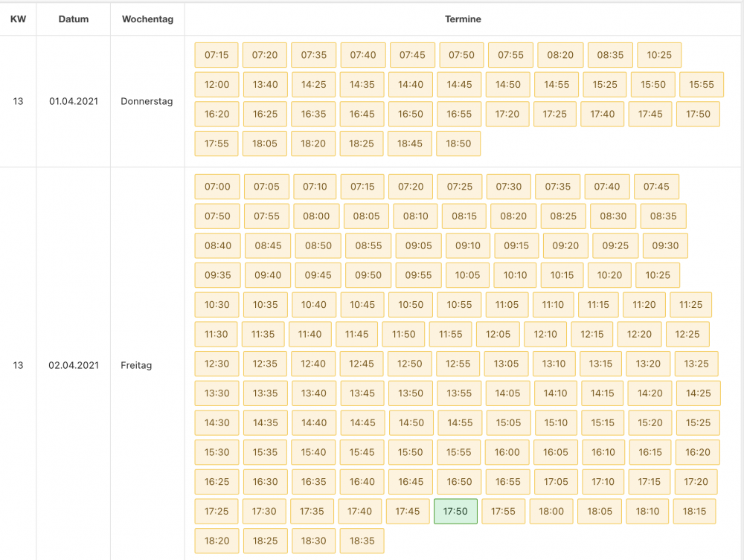744x560 pixels.
Task: Click the 01.04.2021 date cell
Action: [x=74, y=101]
